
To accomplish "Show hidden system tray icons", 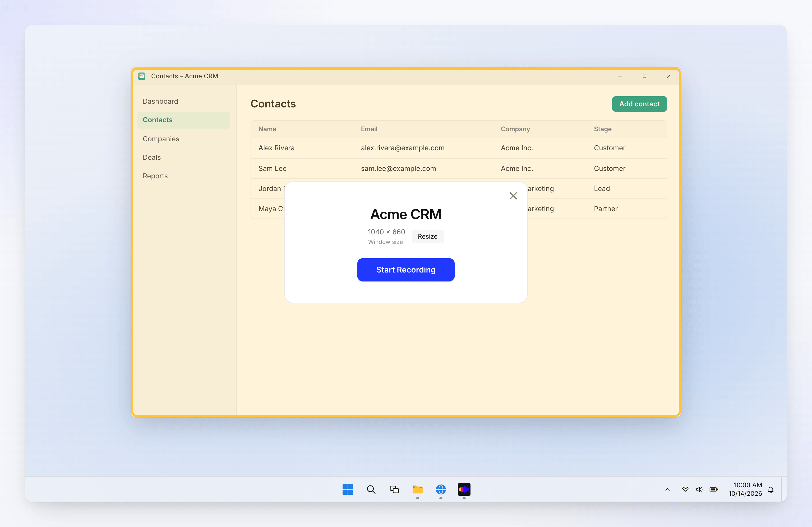I will (x=667, y=489).
